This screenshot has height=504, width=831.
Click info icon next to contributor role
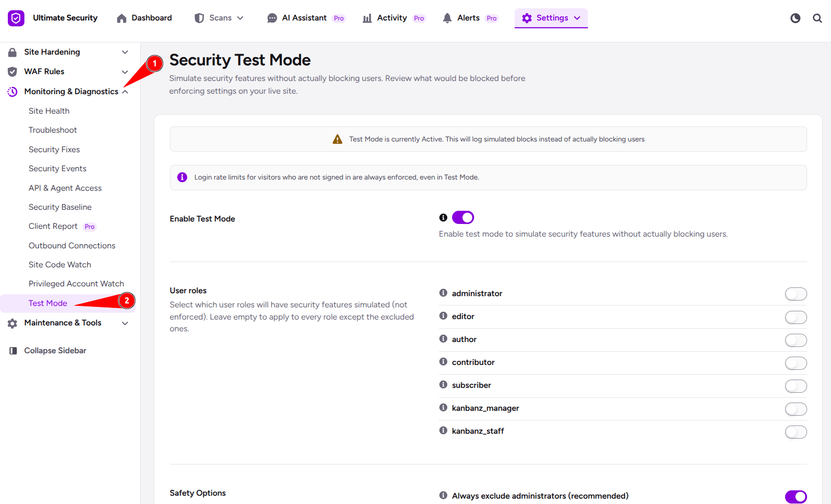click(443, 362)
